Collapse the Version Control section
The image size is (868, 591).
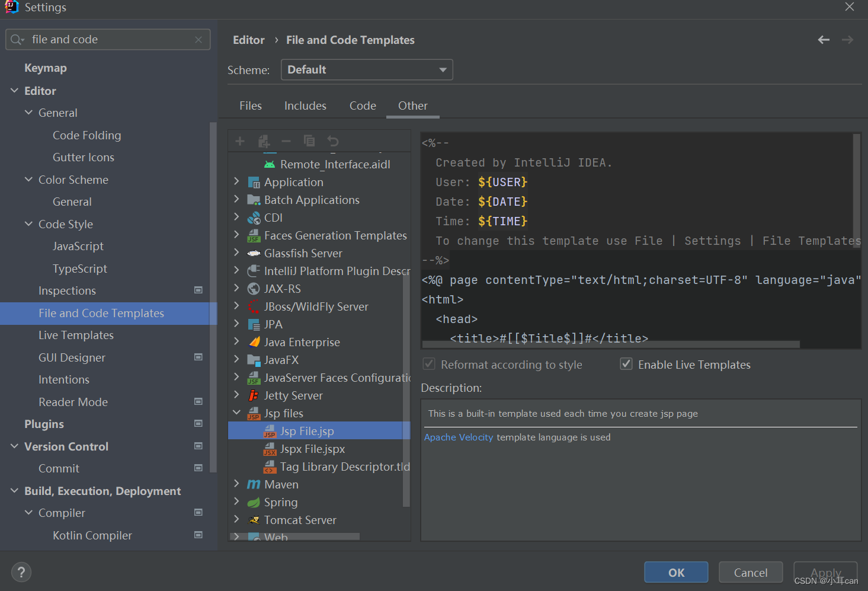click(14, 446)
